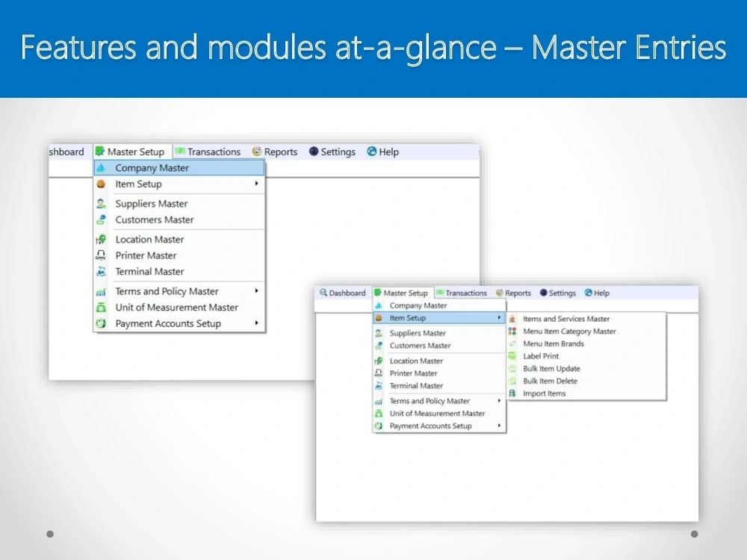Select Company Master in left window menu
Screen dimensions: 747x560
[x=179, y=168]
